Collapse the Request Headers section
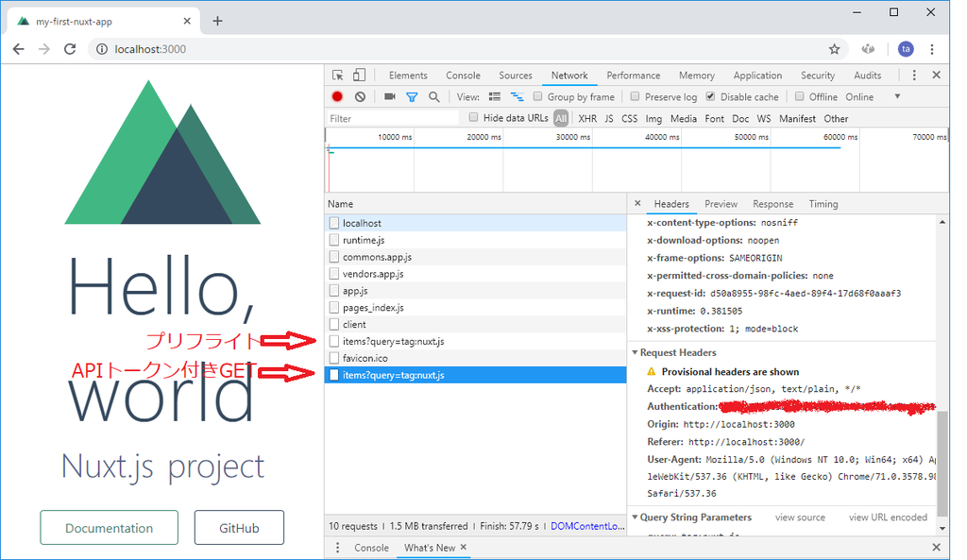Viewport: 967px width, 560px height. click(635, 353)
